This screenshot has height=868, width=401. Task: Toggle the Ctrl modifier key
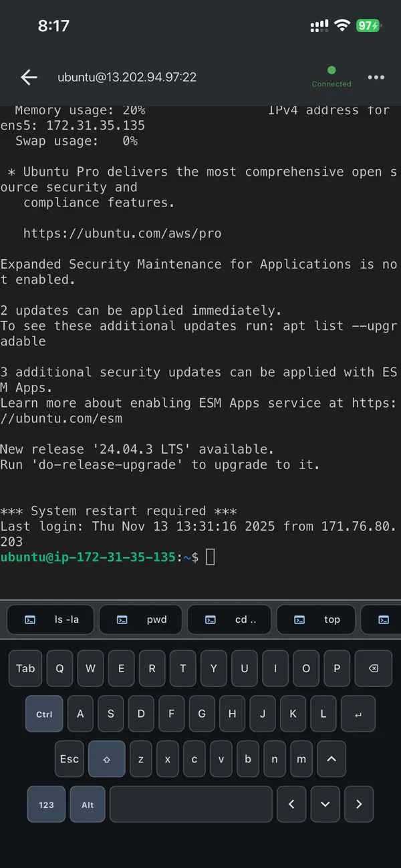43,714
